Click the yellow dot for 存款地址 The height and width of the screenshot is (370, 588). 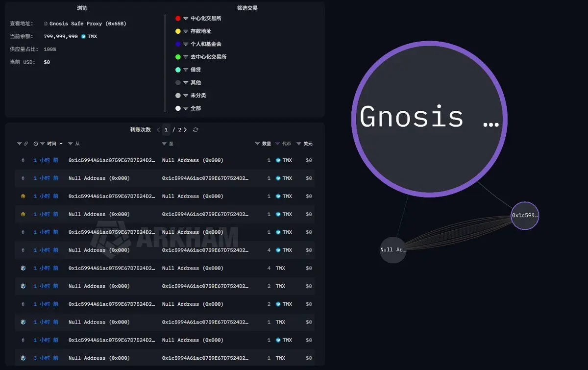(178, 31)
